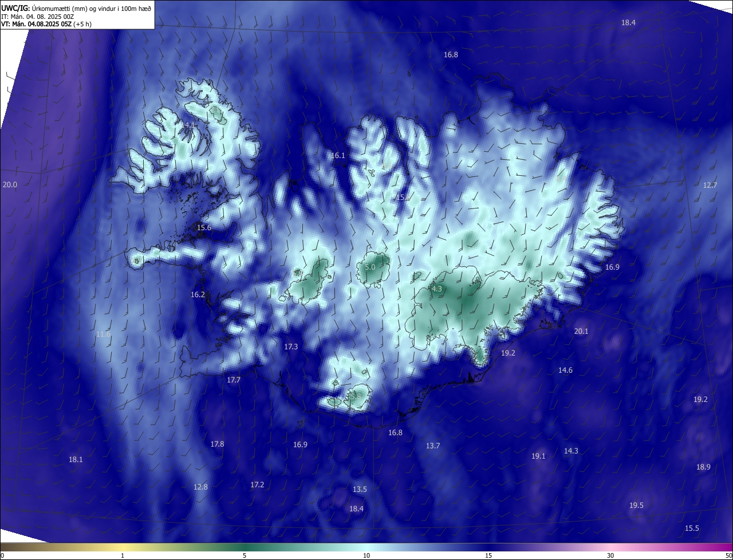Click the map value 4.3
Viewport: 733px width, 560px height.
(437, 289)
